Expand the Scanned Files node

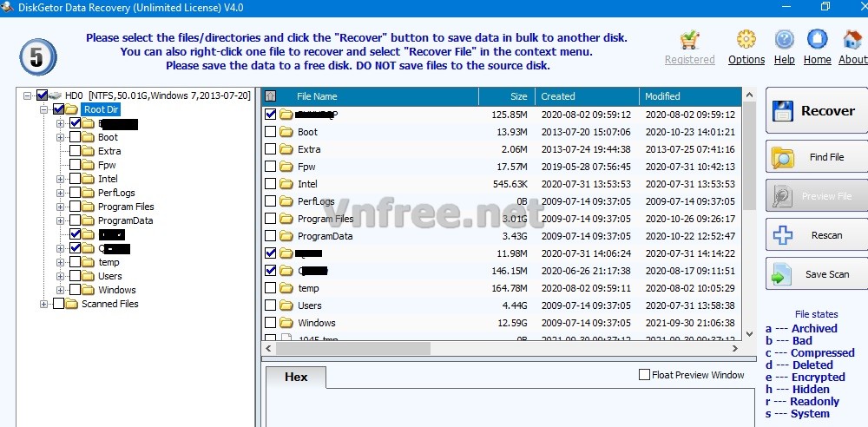43,304
